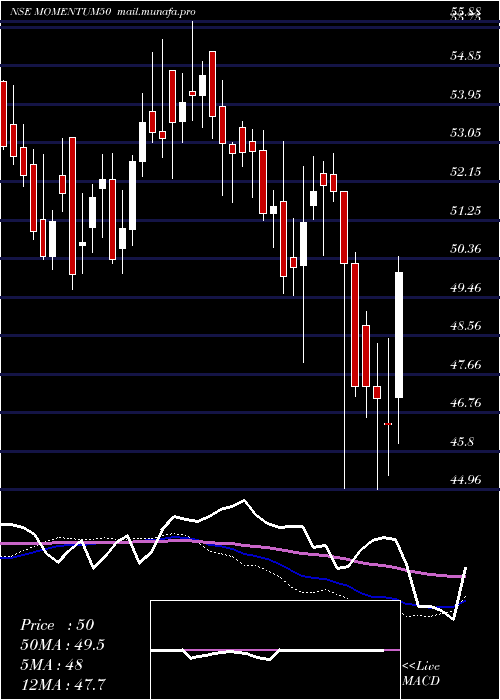Click the NSE MOMENTUM50 chart title
The width and height of the screenshot is (500, 700).
click(61, 12)
